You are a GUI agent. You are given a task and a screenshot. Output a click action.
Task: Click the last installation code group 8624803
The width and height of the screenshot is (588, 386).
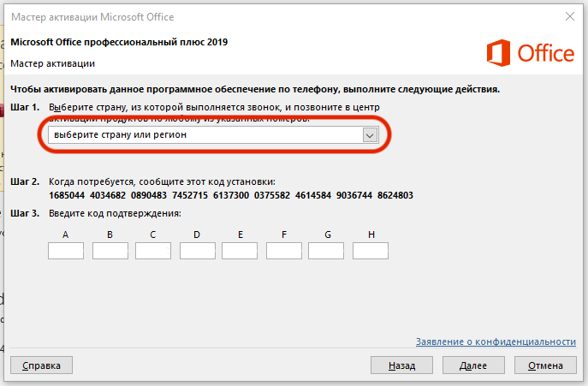pyautogui.click(x=395, y=195)
